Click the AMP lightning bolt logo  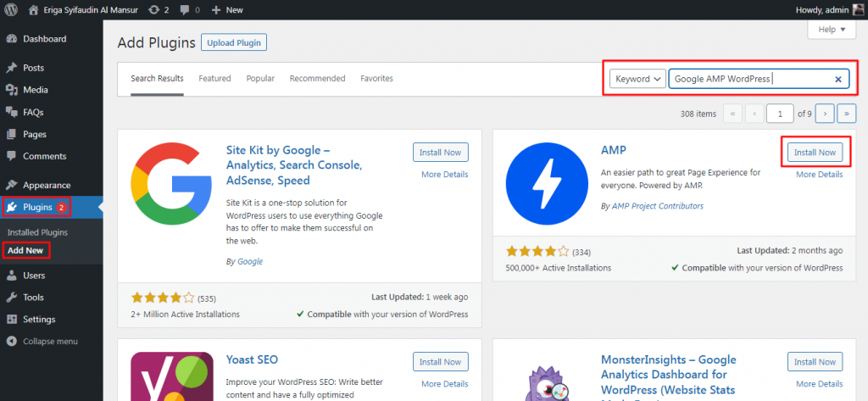[547, 184]
